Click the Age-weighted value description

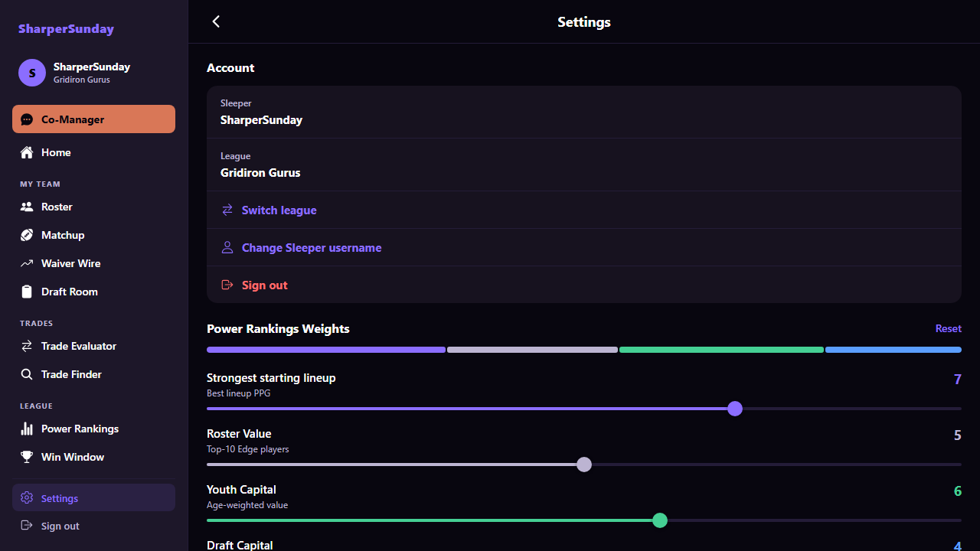(x=247, y=505)
